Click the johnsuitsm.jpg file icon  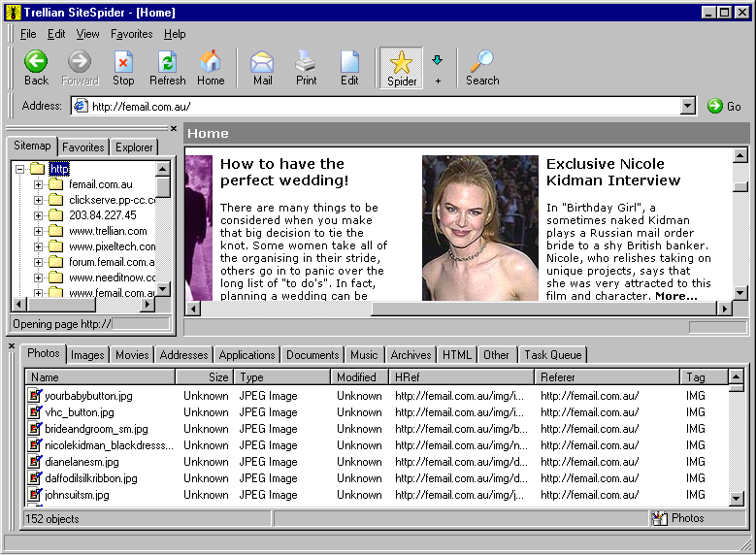[35, 494]
